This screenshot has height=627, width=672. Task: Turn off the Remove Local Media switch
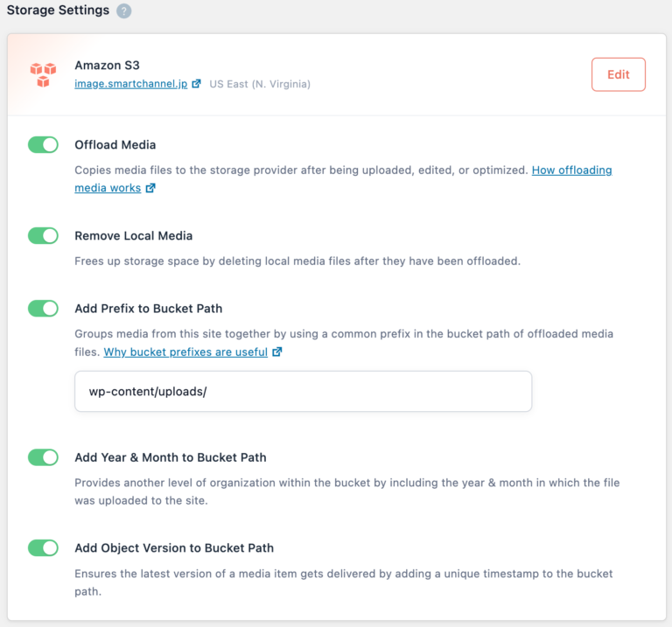(x=43, y=235)
